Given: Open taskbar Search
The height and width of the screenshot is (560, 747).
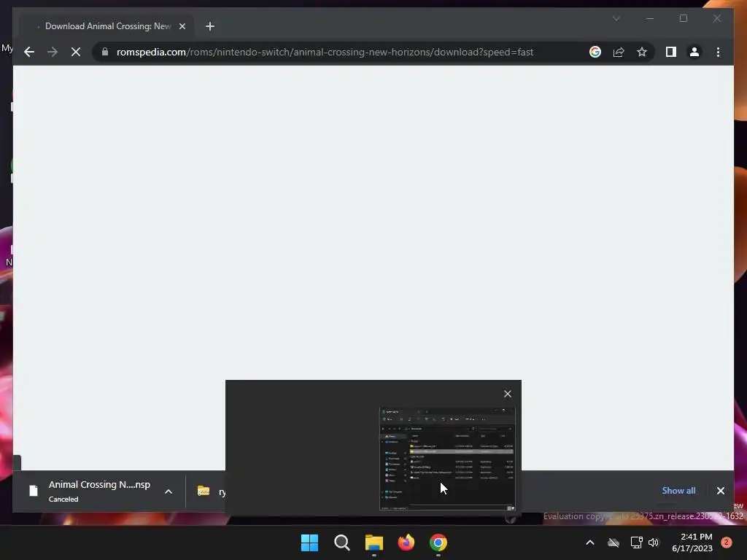Looking at the screenshot, I should pyautogui.click(x=341, y=542).
